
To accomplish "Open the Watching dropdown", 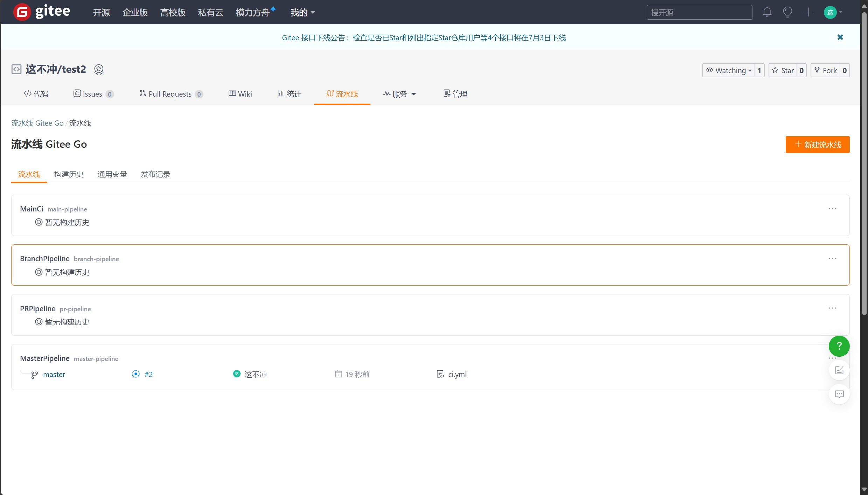I will point(729,70).
